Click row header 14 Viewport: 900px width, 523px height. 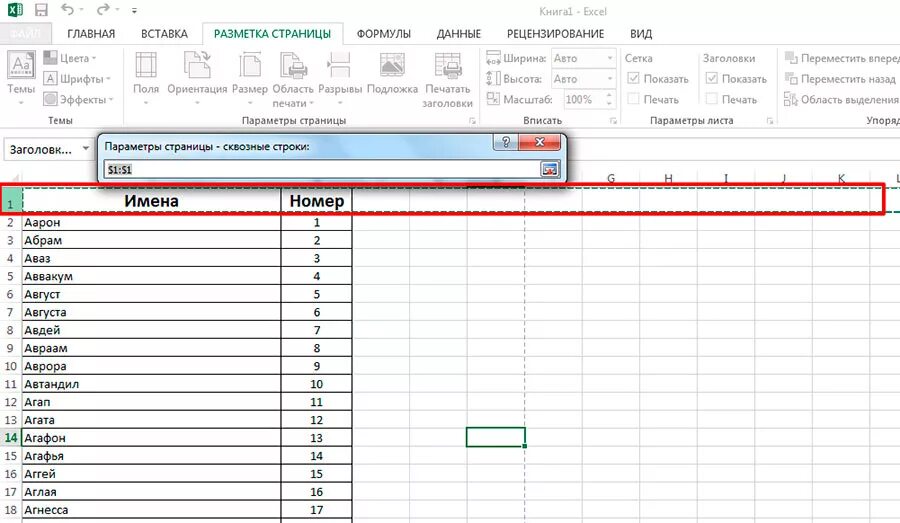[10, 437]
